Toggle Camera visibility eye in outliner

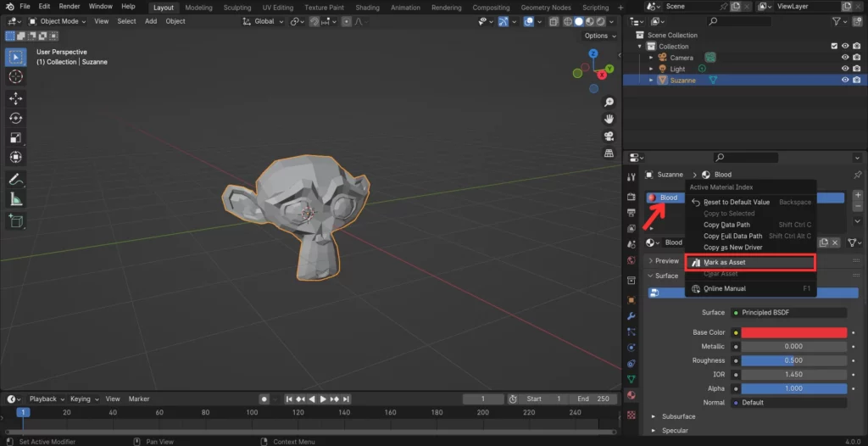tap(845, 58)
